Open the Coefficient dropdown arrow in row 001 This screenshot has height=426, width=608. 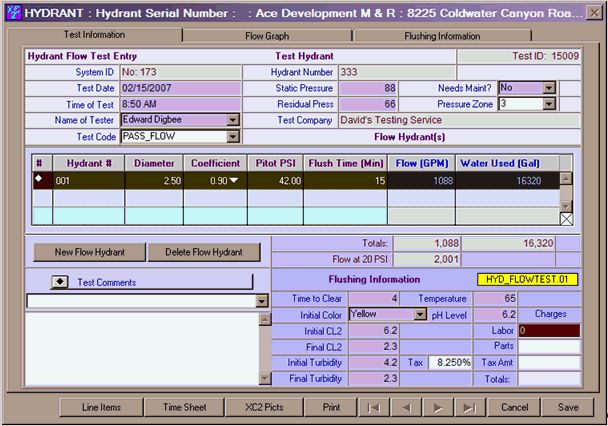tap(234, 181)
